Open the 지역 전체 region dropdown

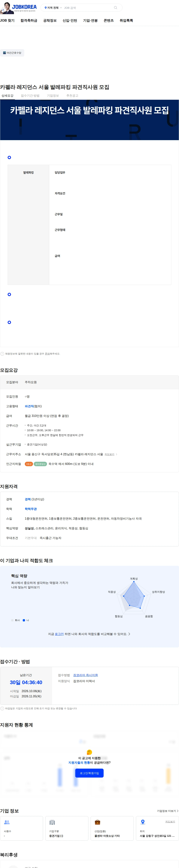[x=53, y=7]
